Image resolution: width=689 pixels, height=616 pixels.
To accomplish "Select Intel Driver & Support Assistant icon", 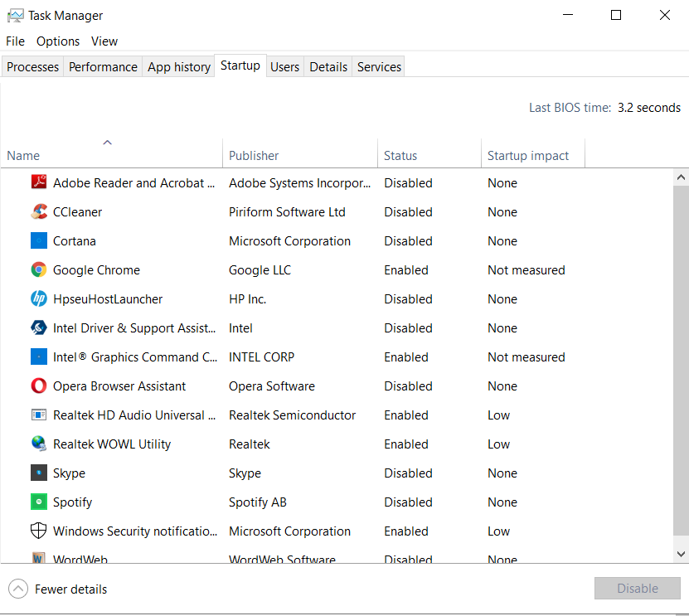I will pos(39,327).
